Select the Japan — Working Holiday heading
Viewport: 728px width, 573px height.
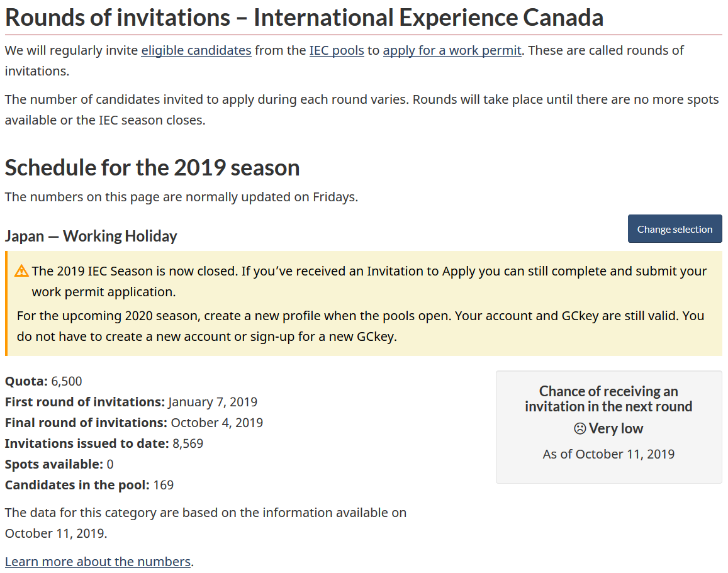(91, 236)
